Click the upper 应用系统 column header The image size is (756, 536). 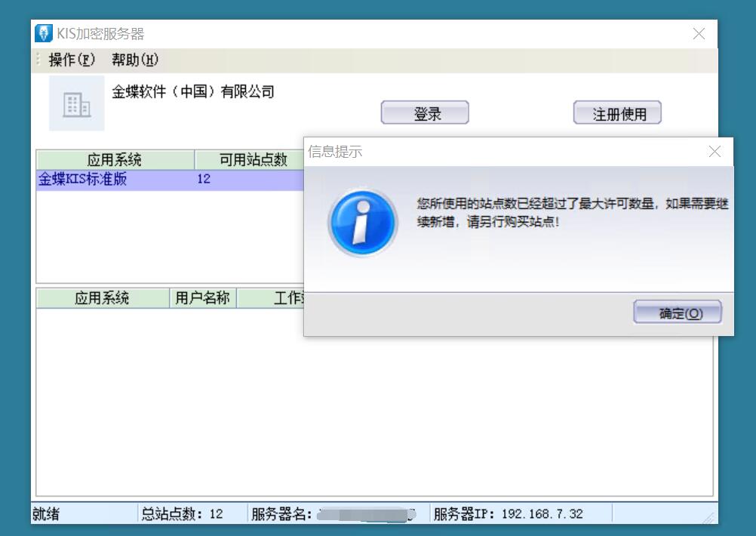[115, 159]
